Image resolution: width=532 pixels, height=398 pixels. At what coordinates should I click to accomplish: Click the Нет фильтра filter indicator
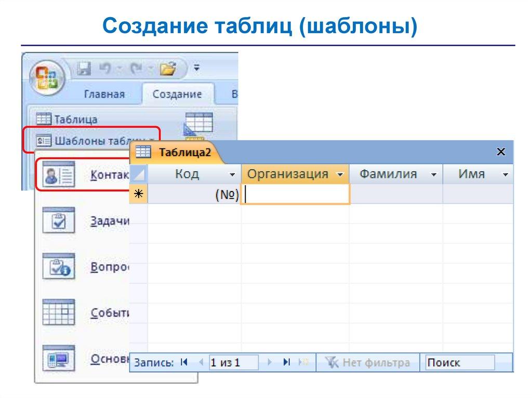368,363
